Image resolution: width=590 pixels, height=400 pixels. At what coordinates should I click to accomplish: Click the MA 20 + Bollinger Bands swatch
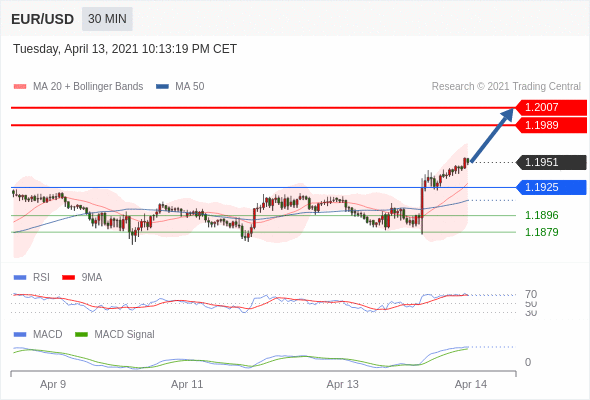[20, 87]
